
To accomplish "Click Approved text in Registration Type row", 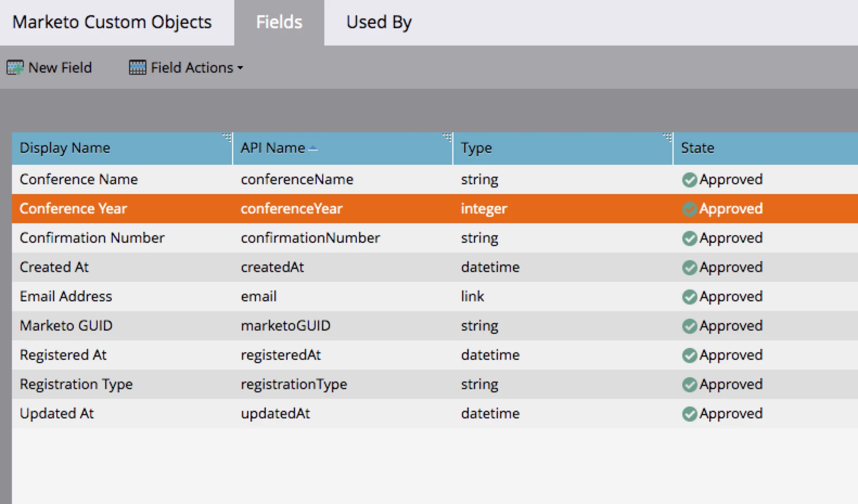I will click(x=731, y=385).
